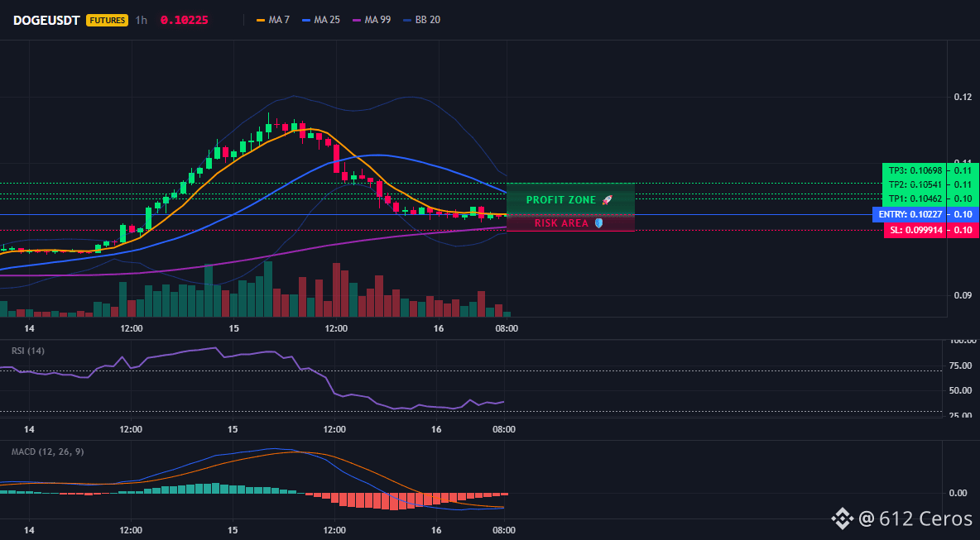The height and width of the screenshot is (540, 980).
Task: Open the RSI (14) indicator label
Action: pyautogui.click(x=28, y=351)
